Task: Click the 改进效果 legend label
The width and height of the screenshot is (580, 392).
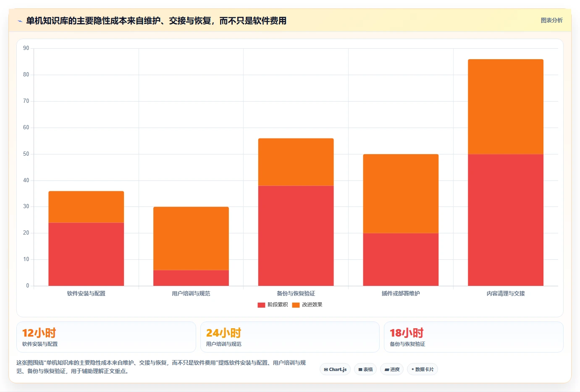Action: (x=312, y=305)
